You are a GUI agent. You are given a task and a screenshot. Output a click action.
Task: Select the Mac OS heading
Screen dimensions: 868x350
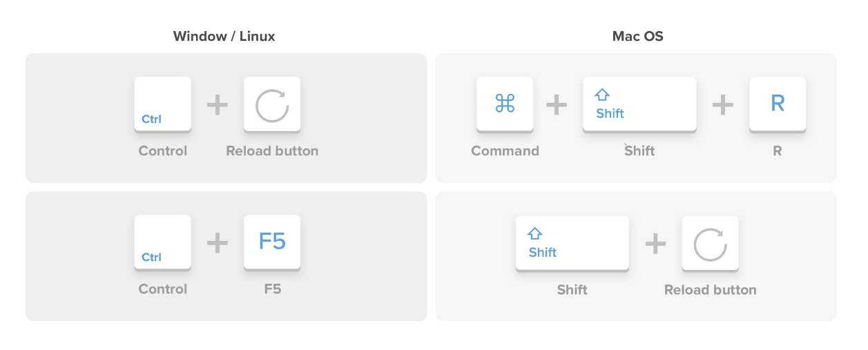pyautogui.click(x=637, y=37)
